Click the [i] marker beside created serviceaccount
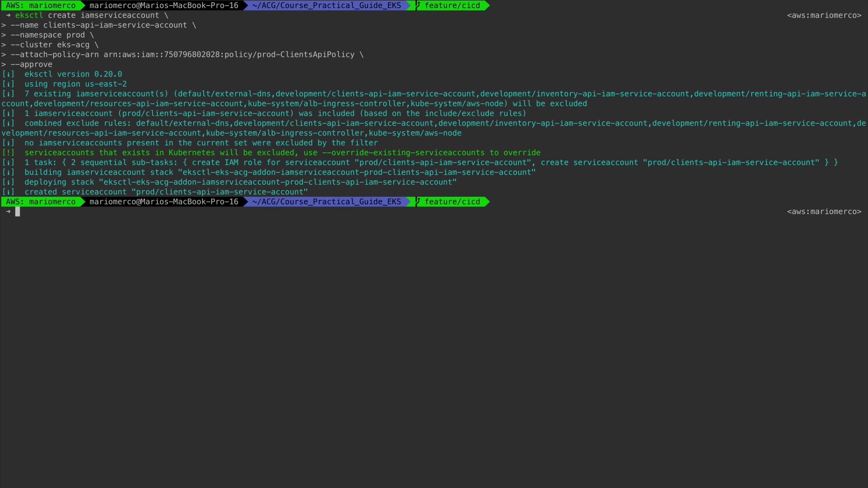 [8, 192]
